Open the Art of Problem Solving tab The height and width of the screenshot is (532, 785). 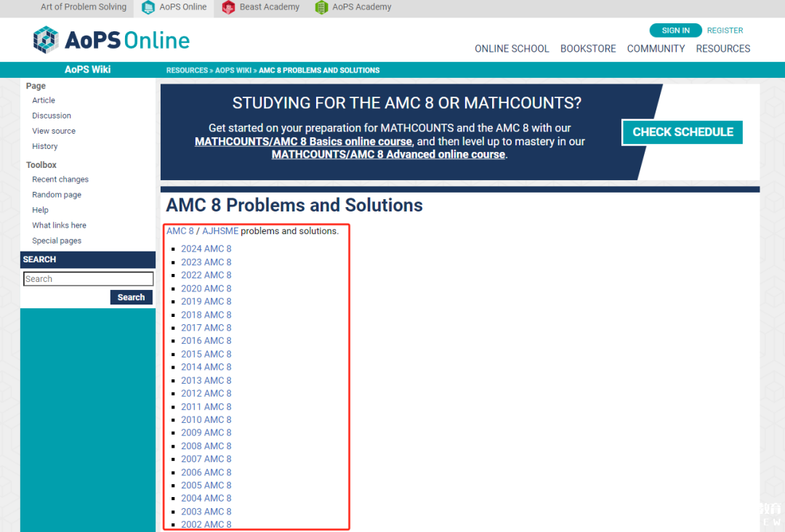tap(83, 7)
